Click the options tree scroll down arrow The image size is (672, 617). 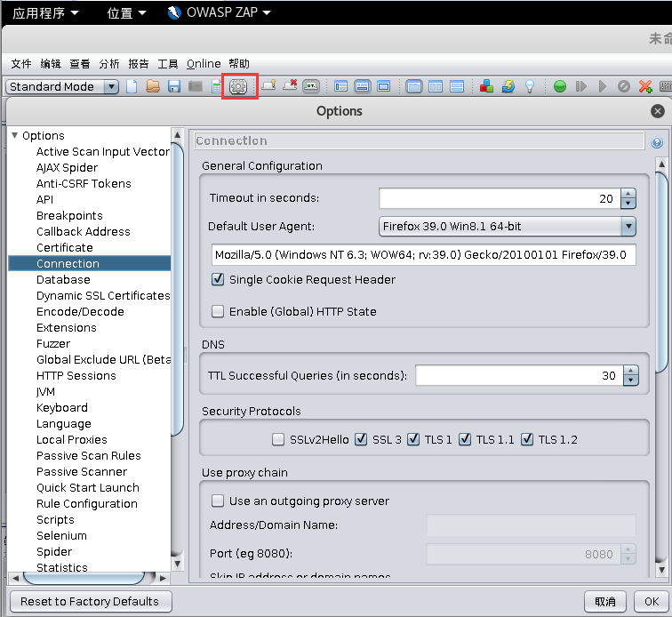point(177,564)
